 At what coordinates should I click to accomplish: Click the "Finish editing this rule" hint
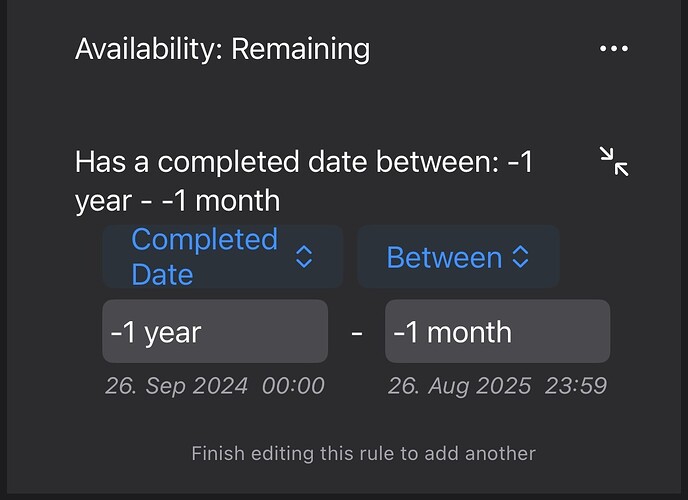[x=363, y=453]
